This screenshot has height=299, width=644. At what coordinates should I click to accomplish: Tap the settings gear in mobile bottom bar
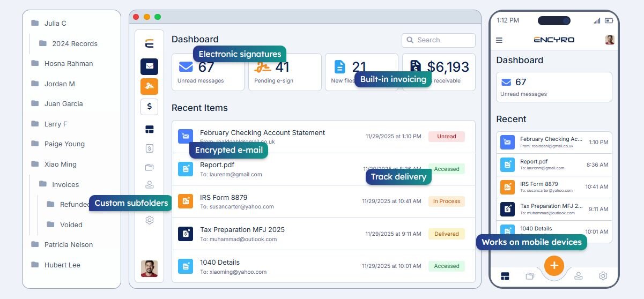point(603,276)
